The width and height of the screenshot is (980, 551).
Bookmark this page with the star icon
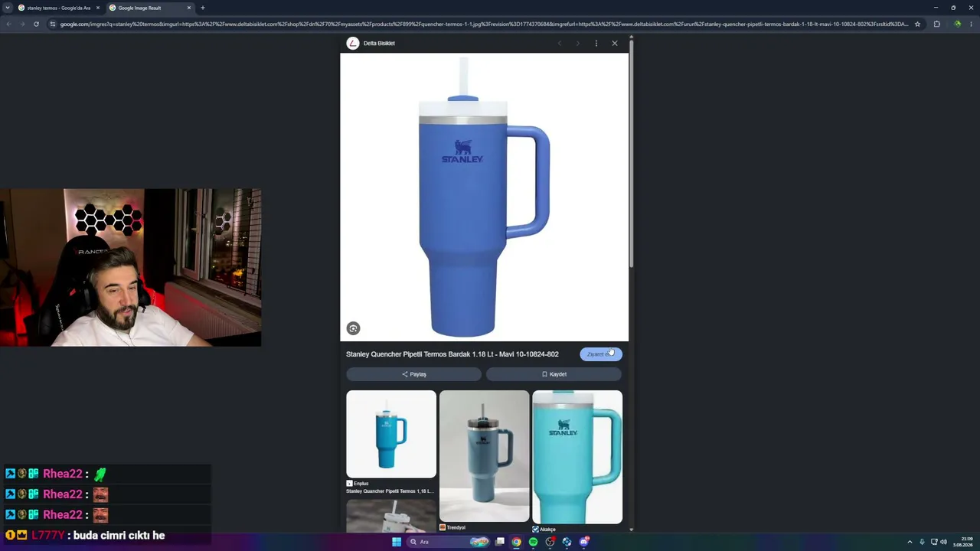point(917,24)
